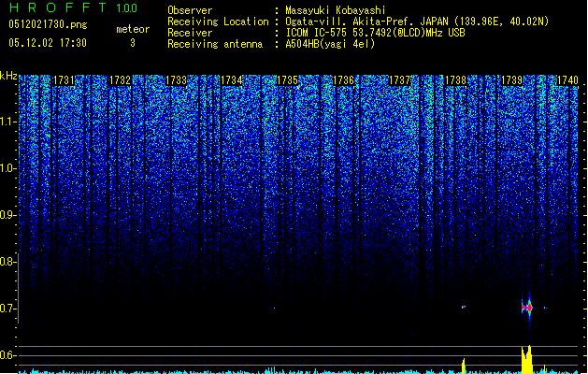Click the 1.0 frequency axis label
The width and height of the screenshot is (588, 374).
(8, 168)
